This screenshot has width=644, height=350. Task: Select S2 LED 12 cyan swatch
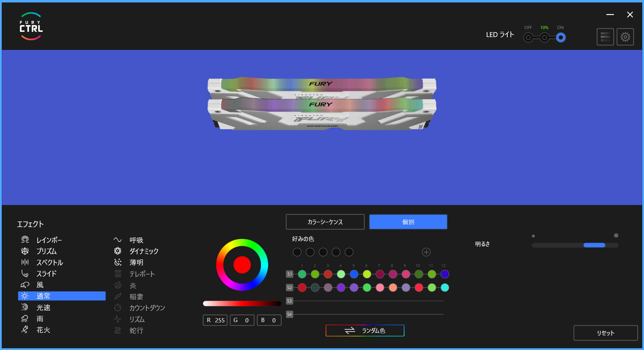pos(445,287)
